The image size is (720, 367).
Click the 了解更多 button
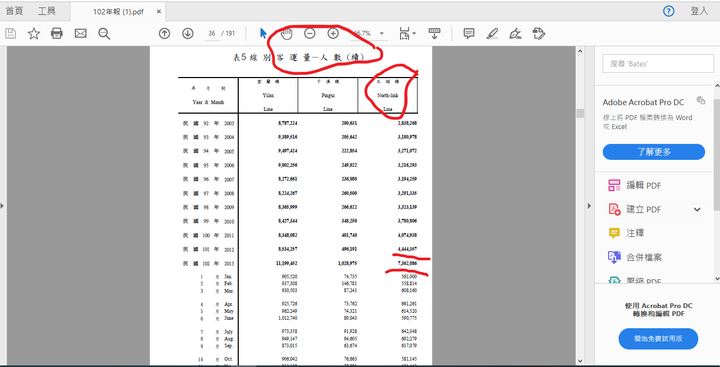coord(653,152)
